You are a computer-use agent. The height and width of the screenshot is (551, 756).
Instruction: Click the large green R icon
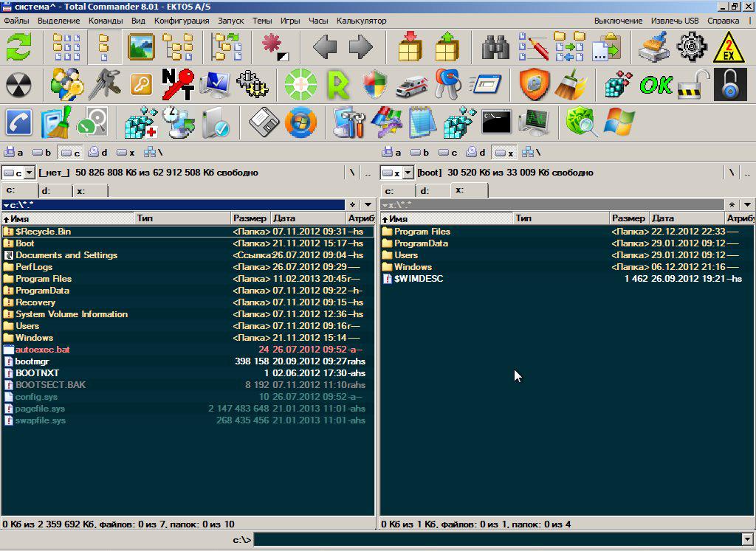338,86
